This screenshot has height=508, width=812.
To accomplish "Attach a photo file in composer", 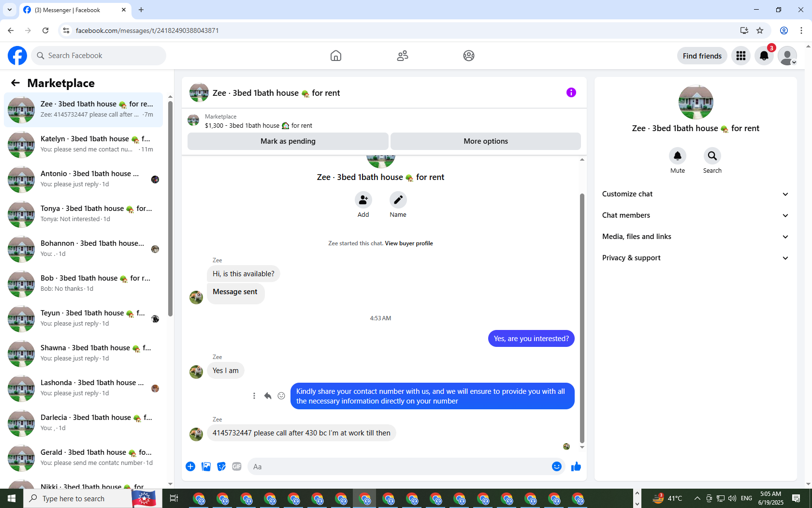I will click(x=206, y=466).
